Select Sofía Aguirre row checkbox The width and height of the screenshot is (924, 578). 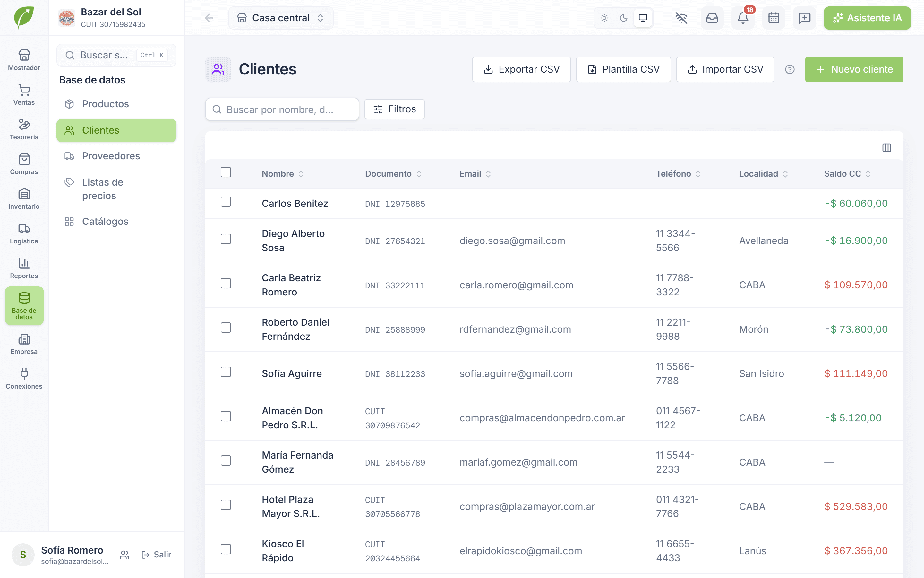click(226, 372)
